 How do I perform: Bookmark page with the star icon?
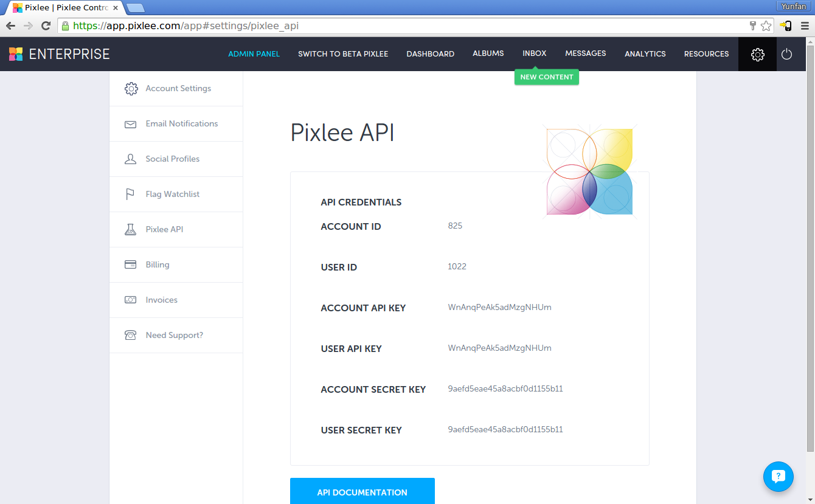pos(766,26)
